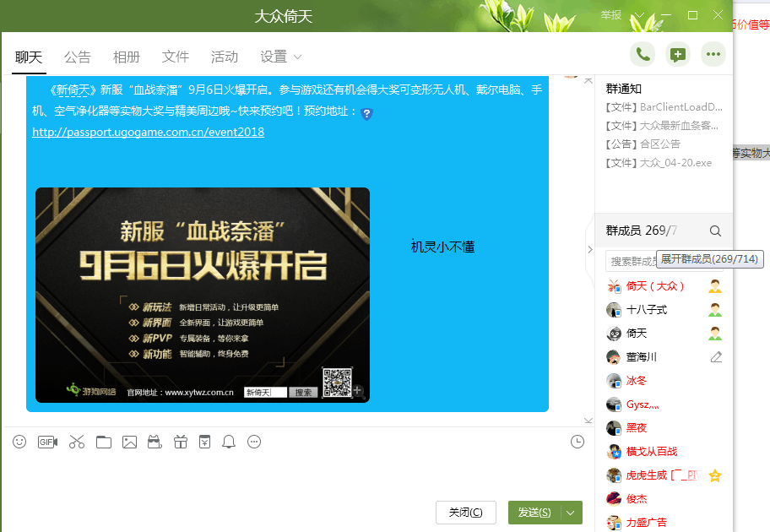Open the add group chat icon

[677, 53]
